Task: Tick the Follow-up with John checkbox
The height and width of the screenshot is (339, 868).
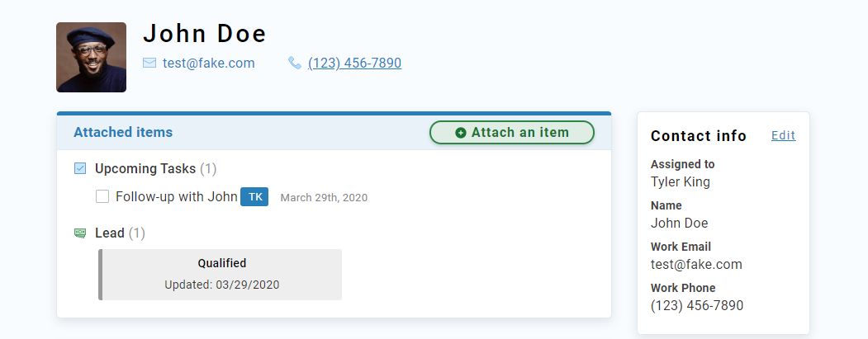Action: click(x=102, y=196)
